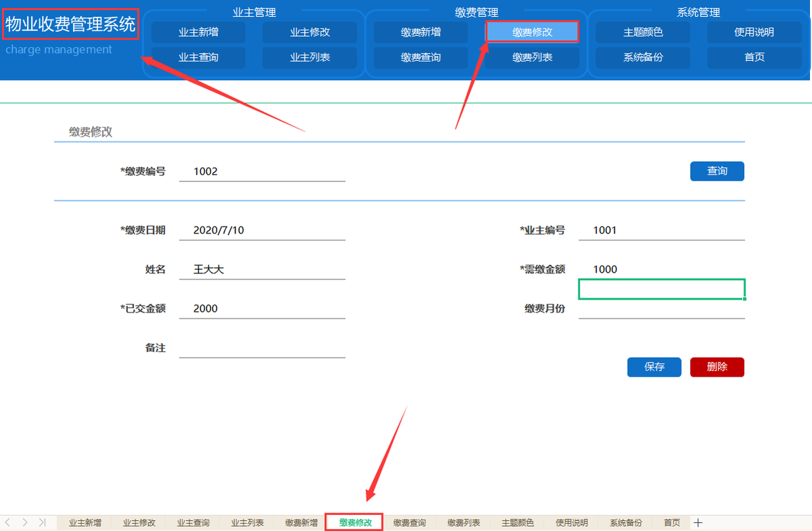Delete the record using 删除 button
This screenshot has height=531, width=812.
[x=717, y=367]
